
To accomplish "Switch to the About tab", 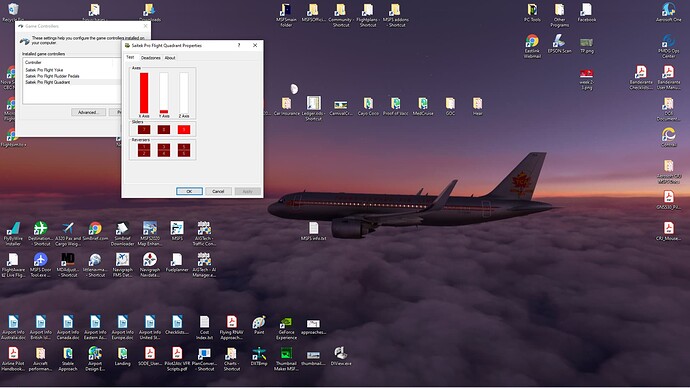I will coord(170,58).
